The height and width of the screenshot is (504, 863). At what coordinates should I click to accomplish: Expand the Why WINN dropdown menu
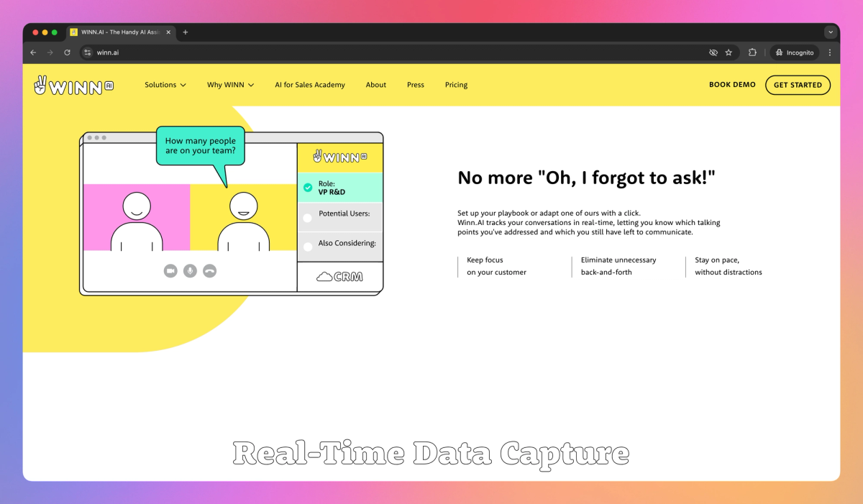(x=231, y=85)
